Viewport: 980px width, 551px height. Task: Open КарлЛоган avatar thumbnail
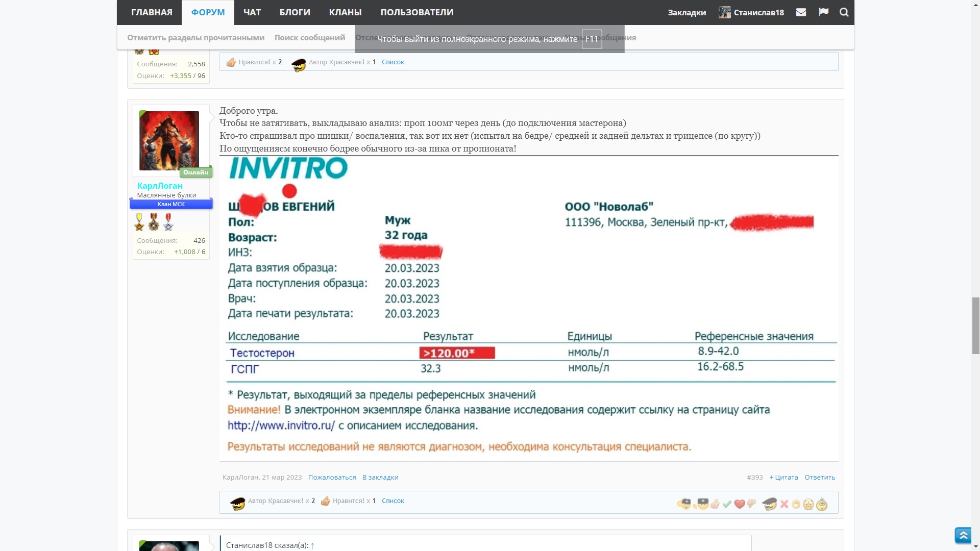(169, 141)
